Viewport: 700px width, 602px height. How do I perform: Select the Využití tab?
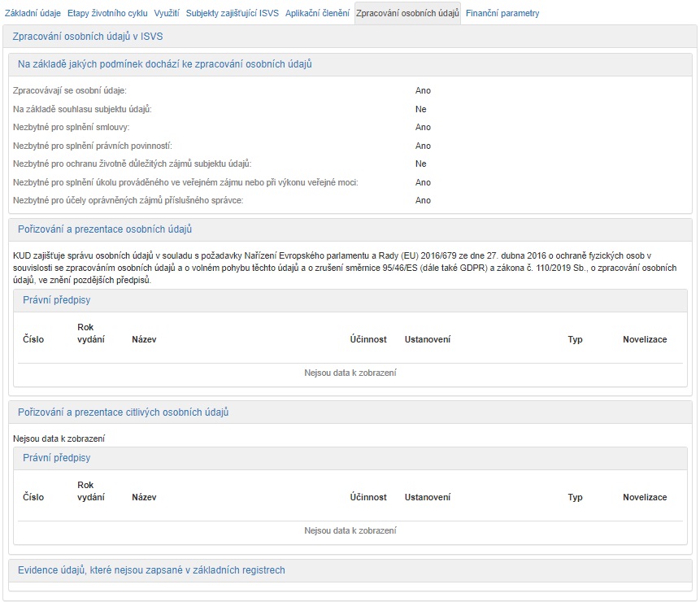tap(167, 13)
